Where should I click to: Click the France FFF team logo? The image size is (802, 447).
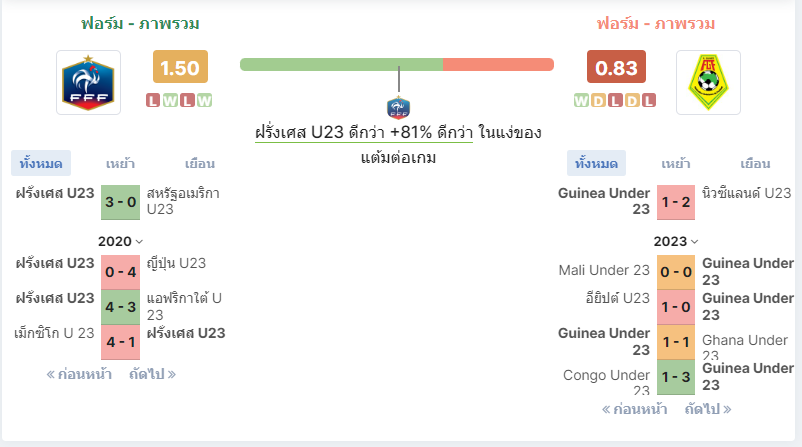(x=88, y=82)
